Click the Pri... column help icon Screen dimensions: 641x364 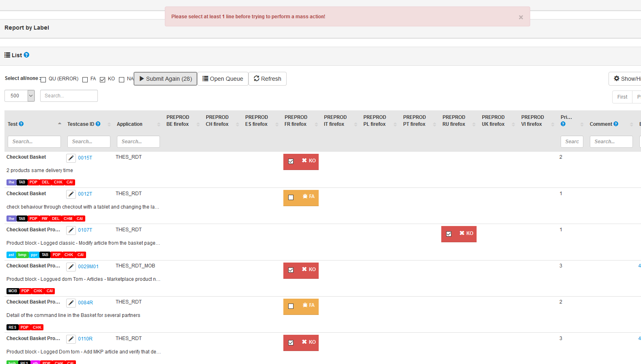(563, 124)
